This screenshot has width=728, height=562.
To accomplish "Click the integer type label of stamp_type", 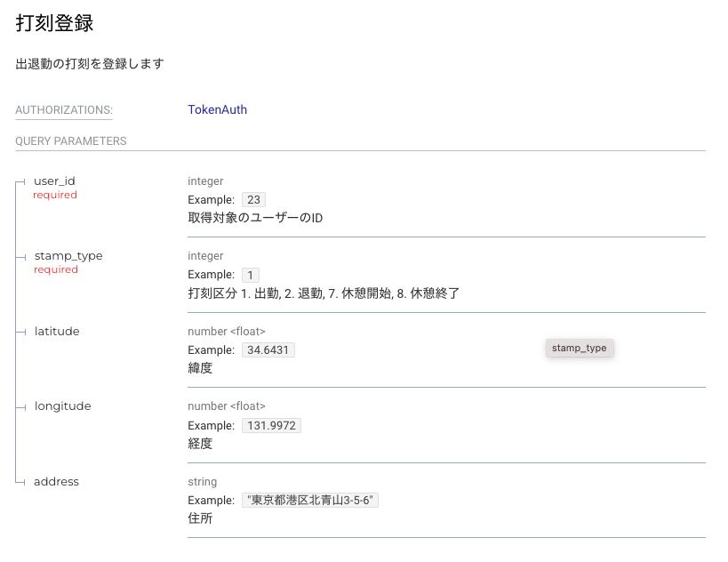I will coord(205,256).
